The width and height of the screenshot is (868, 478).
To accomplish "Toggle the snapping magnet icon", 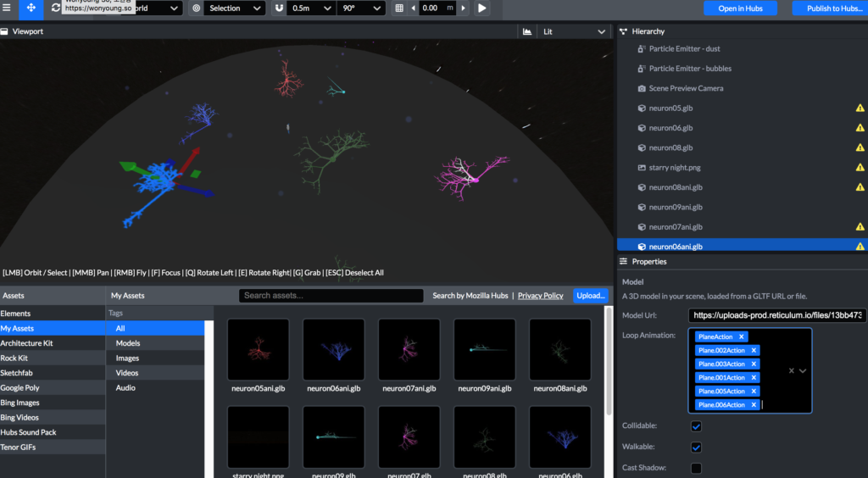I will click(279, 8).
